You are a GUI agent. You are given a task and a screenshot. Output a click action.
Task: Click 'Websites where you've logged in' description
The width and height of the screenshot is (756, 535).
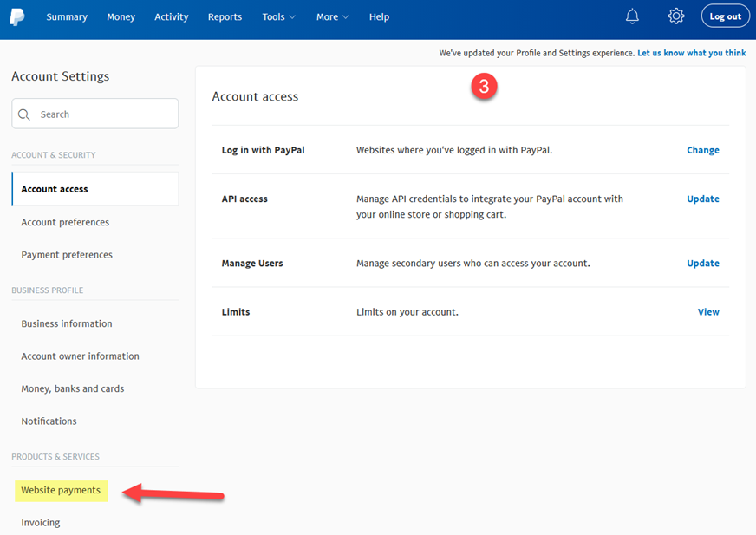(x=454, y=150)
